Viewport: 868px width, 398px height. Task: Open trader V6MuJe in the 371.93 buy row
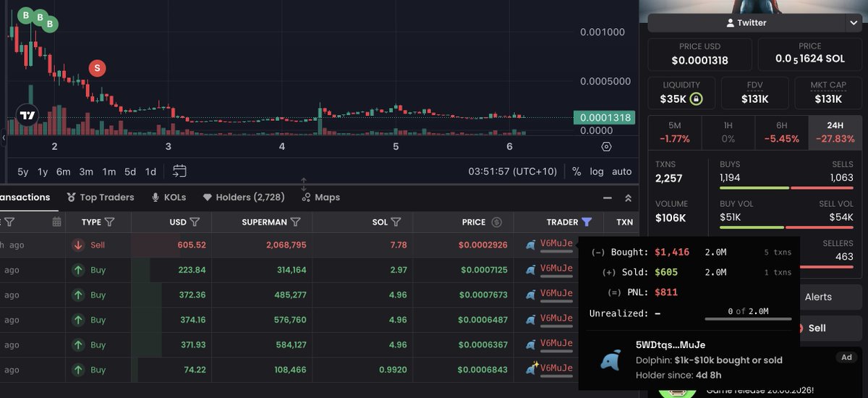(x=556, y=344)
